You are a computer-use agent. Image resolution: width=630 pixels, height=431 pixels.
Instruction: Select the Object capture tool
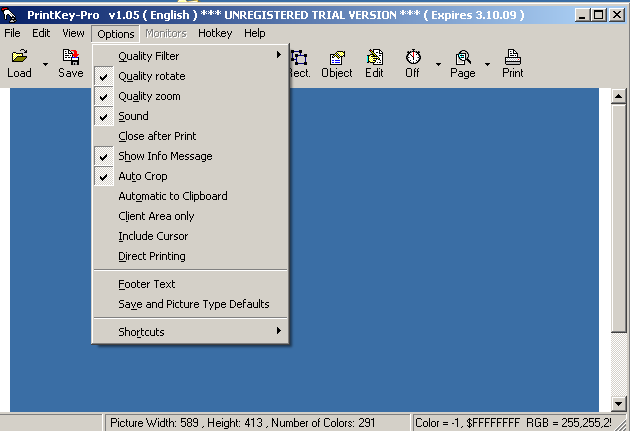(x=337, y=63)
